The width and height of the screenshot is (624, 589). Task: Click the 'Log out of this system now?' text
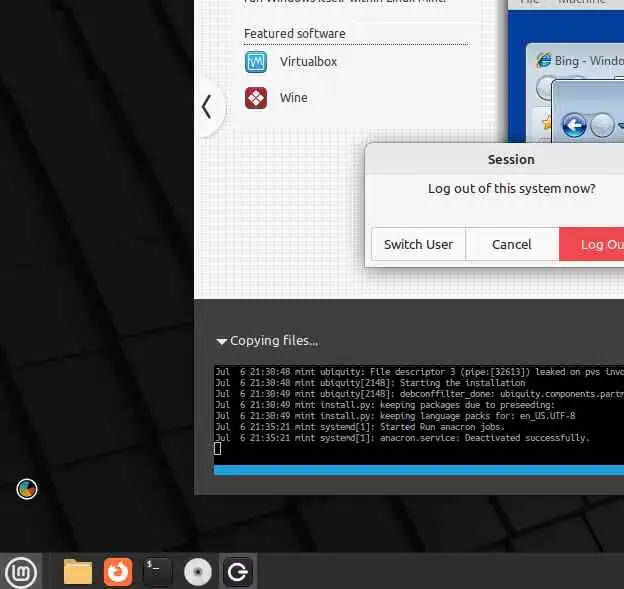point(511,188)
